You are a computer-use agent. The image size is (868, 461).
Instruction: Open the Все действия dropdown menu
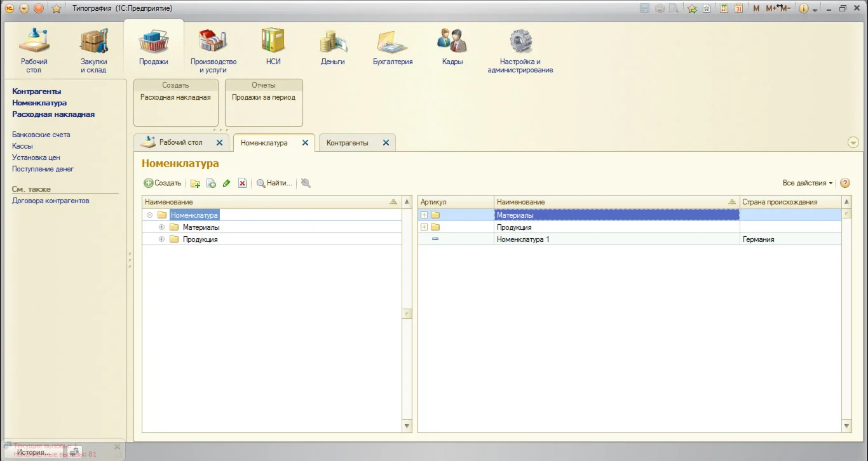(808, 183)
